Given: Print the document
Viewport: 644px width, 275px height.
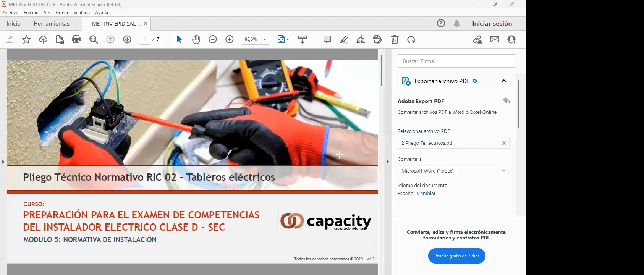Looking at the screenshot, I should click(76, 39).
